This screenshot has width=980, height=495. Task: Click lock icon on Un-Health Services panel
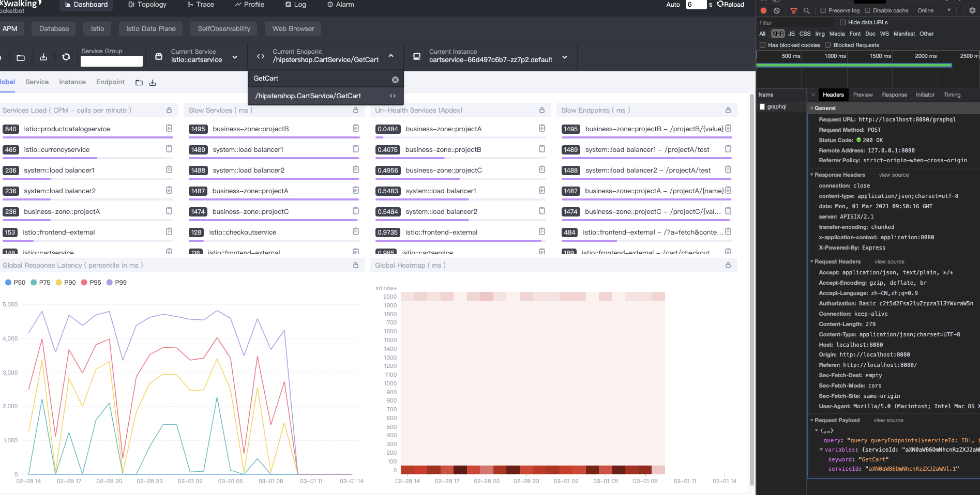pos(542,110)
